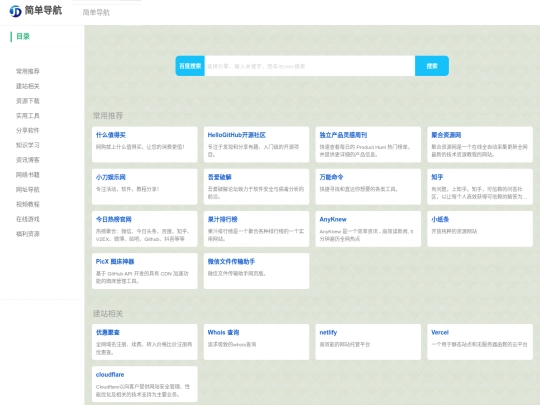The image size is (540, 405).
Task: Click the 建站相关 section heading
Action: click(x=108, y=313)
